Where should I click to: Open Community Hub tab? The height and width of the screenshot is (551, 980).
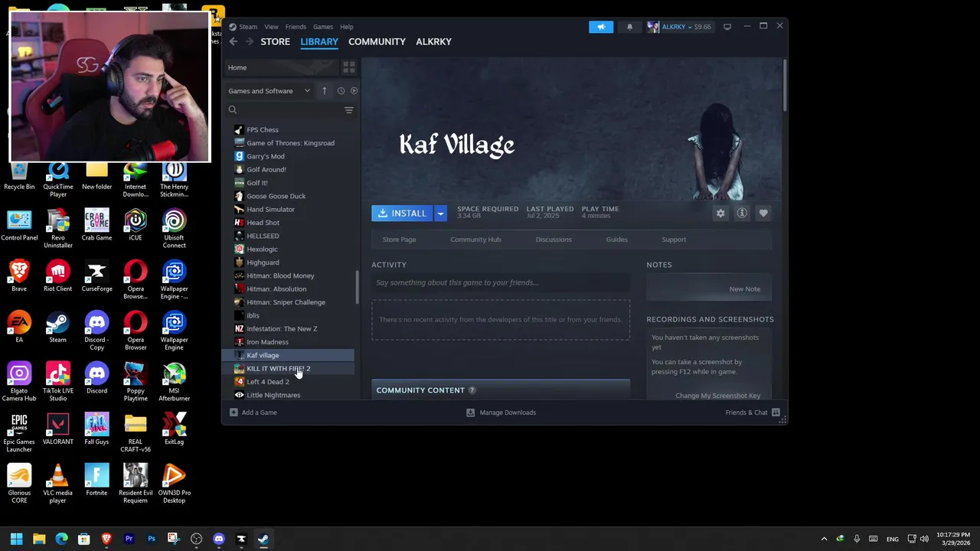point(475,240)
